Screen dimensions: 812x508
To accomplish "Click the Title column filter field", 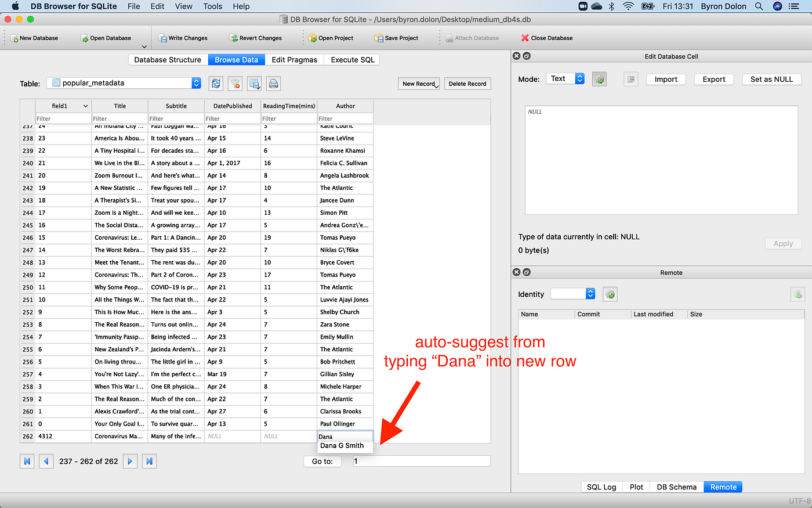I will pos(119,118).
